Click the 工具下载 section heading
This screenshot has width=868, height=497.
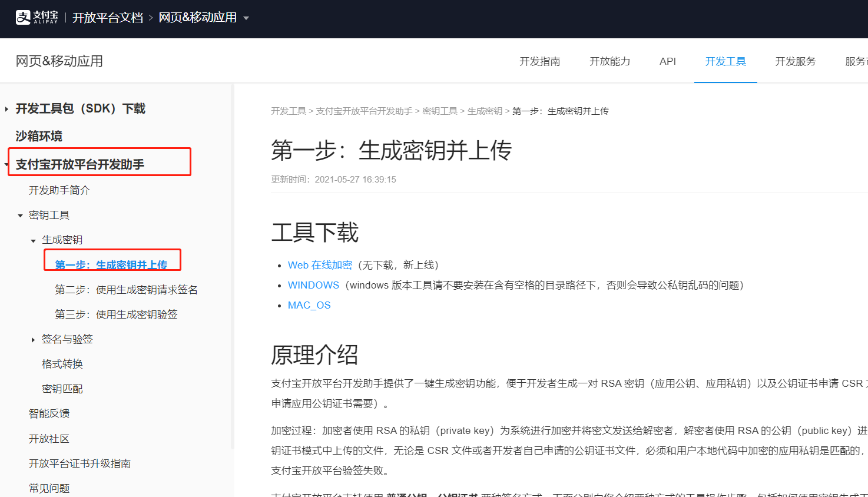(x=314, y=233)
